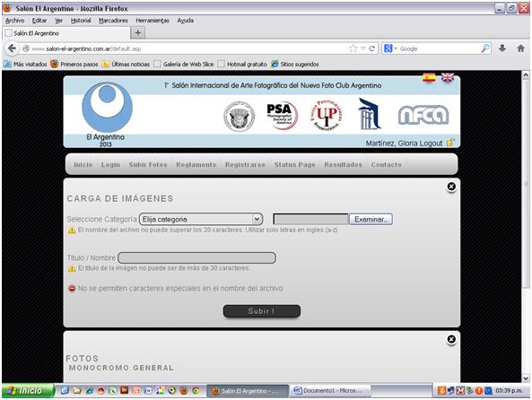Bookmark this page with the star icon
This screenshot has width=532, height=400.
click(353, 48)
